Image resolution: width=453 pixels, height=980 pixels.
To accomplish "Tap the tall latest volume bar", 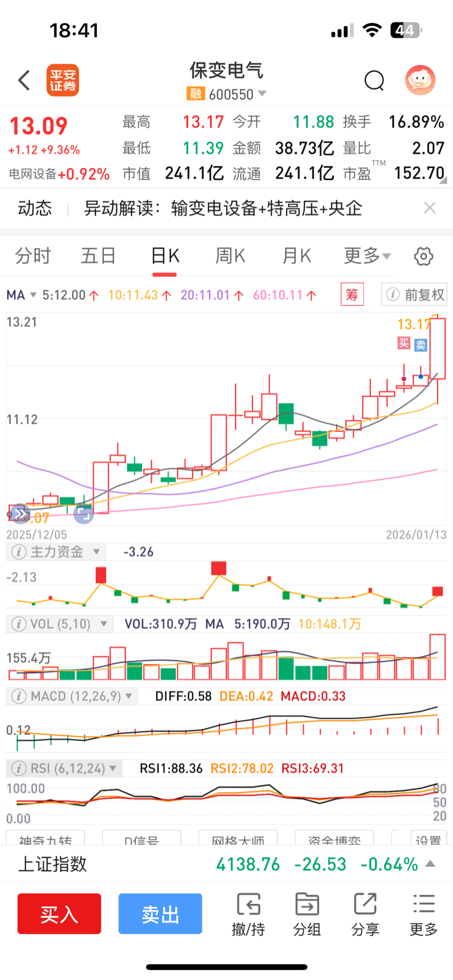I will click(438, 657).
